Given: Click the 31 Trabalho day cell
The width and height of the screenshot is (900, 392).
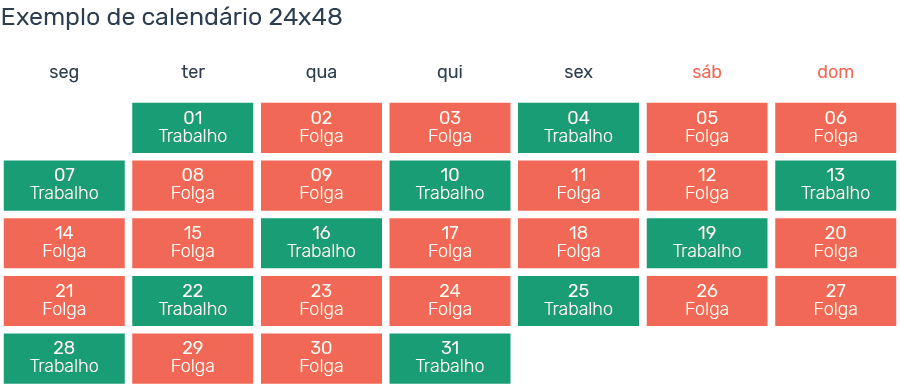Looking at the screenshot, I should (450, 359).
